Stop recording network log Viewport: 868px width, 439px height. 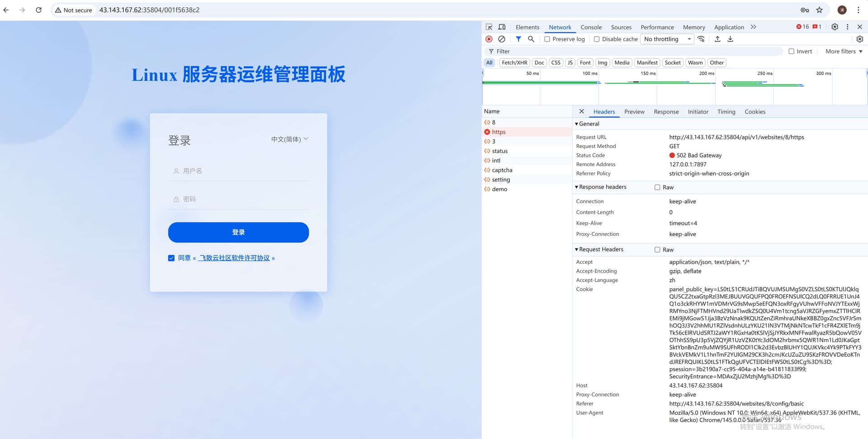pos(489,39)
